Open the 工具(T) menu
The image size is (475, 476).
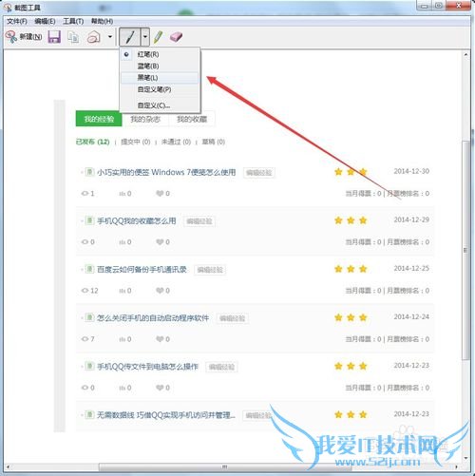tap(73, 21)
